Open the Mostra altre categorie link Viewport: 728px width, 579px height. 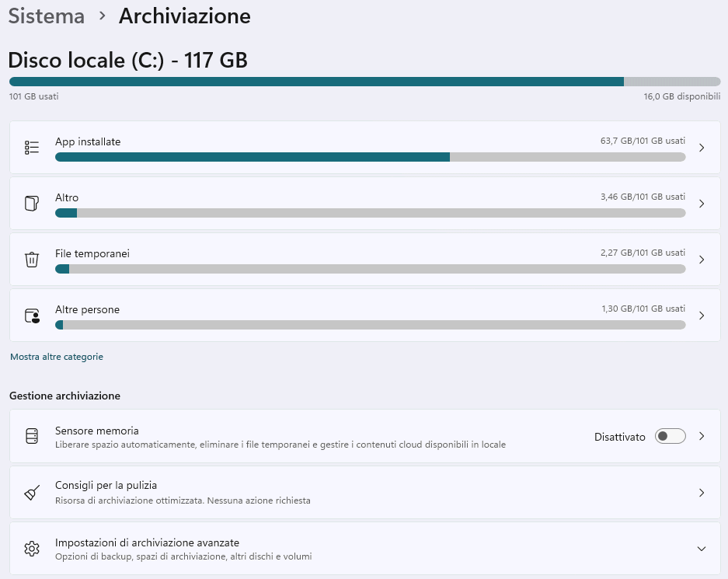(x=56, y=356)
